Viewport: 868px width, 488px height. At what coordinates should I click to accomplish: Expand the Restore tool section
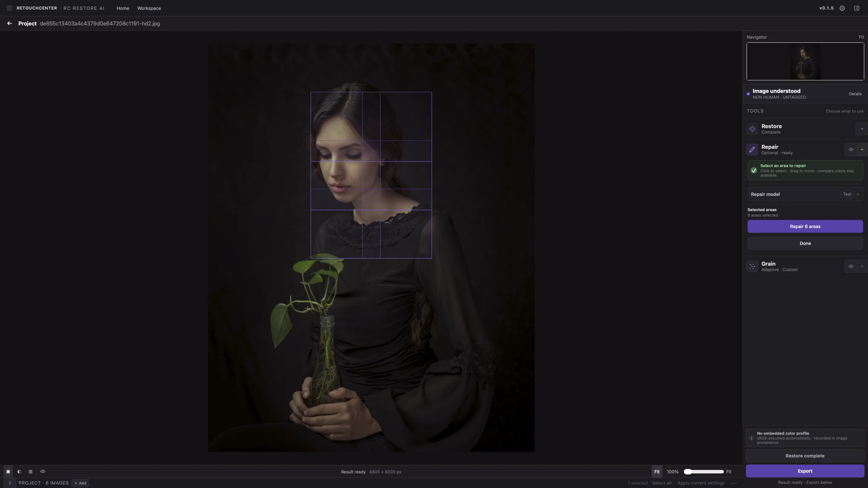pos(862,129)
